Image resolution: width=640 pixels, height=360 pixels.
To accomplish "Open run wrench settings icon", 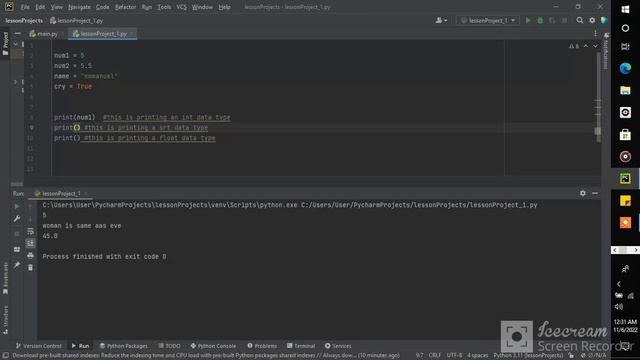I will point(17,219).
